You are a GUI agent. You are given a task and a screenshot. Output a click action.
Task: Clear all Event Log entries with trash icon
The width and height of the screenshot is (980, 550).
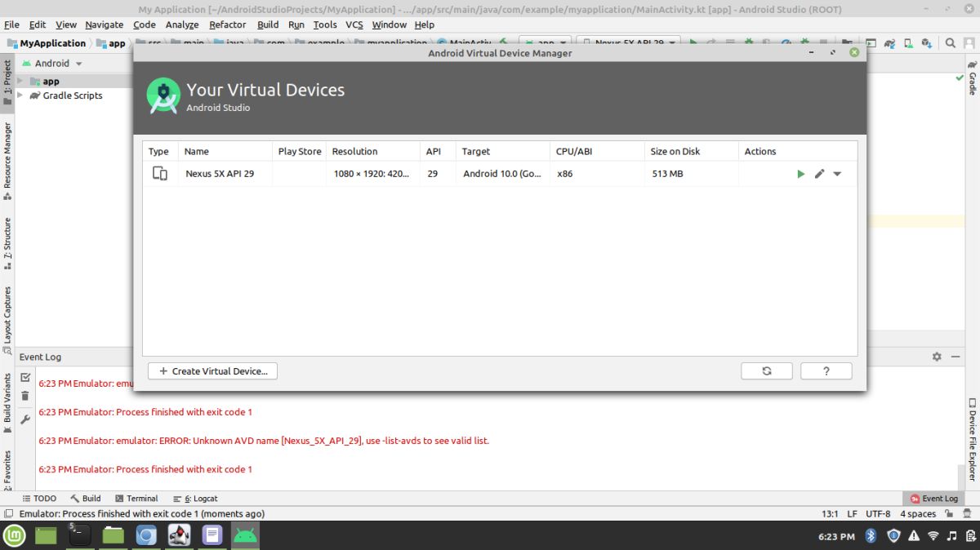25,396
